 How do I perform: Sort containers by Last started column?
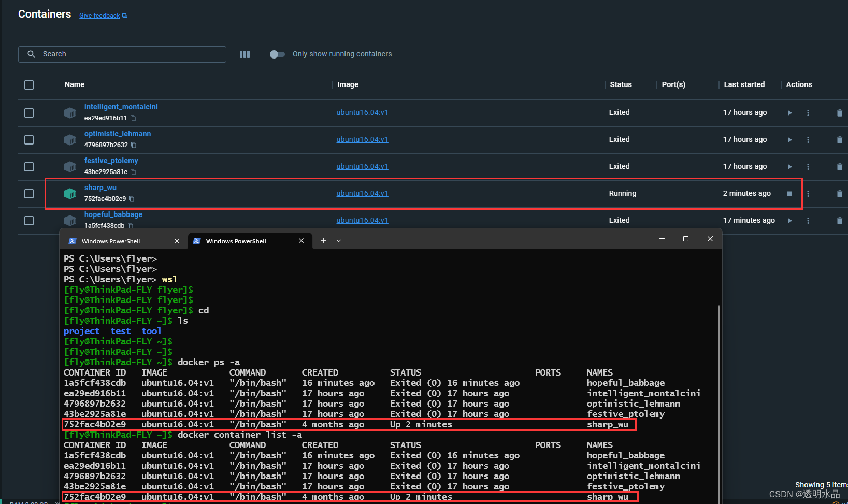point(744,84)
